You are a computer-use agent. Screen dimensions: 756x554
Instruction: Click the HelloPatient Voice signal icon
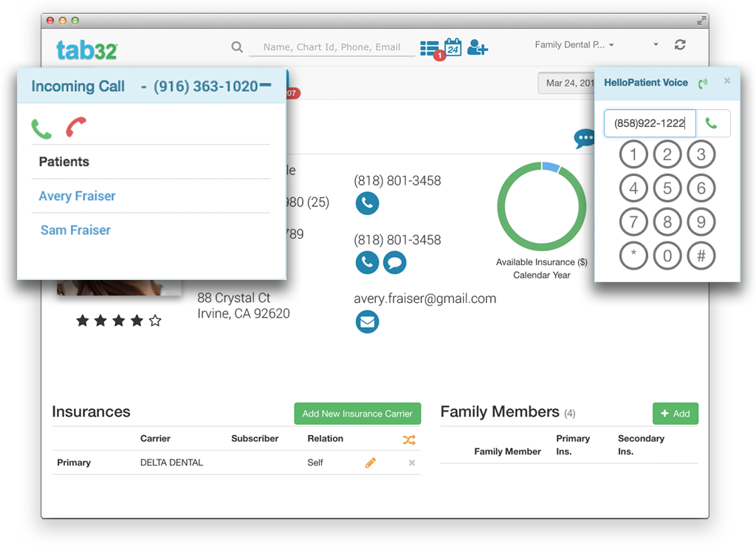703,83
